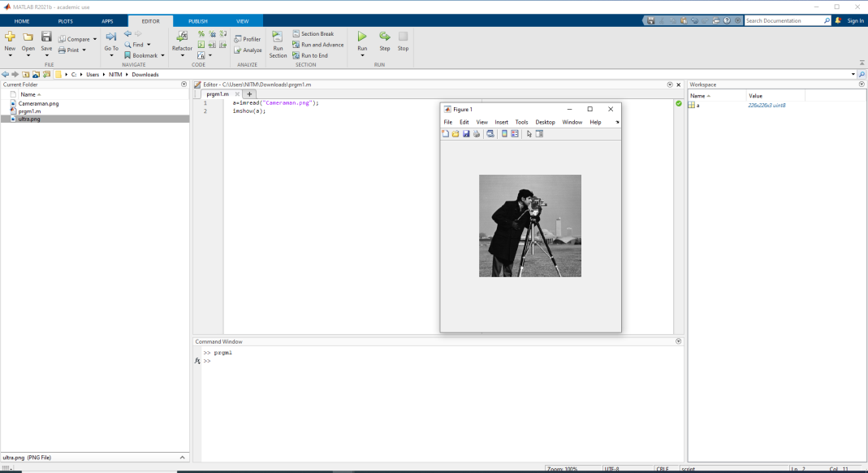Switch to the PLOTS ribbon tab

(65, 20)
